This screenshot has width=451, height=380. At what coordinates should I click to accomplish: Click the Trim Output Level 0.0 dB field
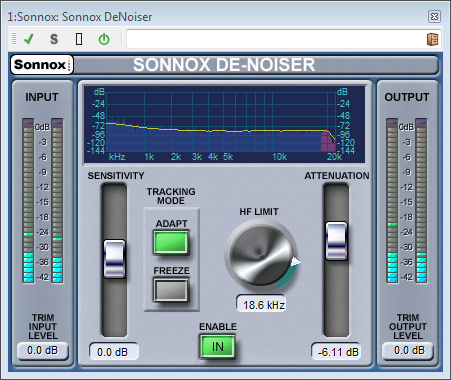pos(408,350)
